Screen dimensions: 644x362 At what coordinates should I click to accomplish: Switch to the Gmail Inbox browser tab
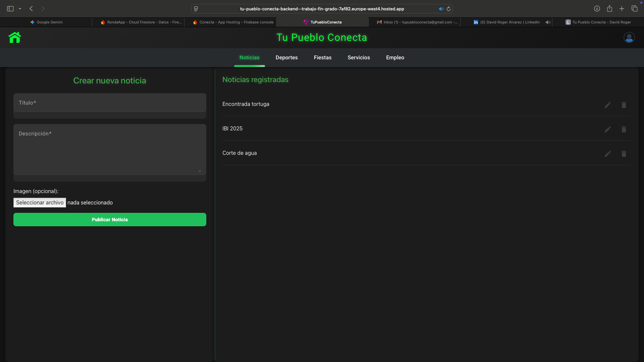416,22
